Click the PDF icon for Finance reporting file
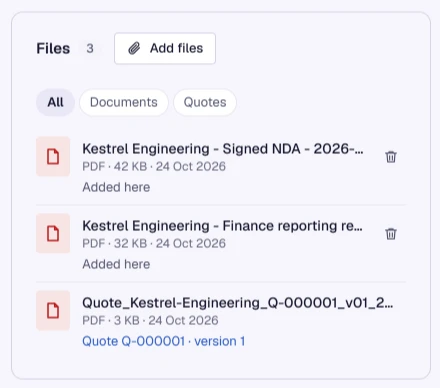Image resolution: width=440 pixels, height=388 pixels. [x=53, y=233]
